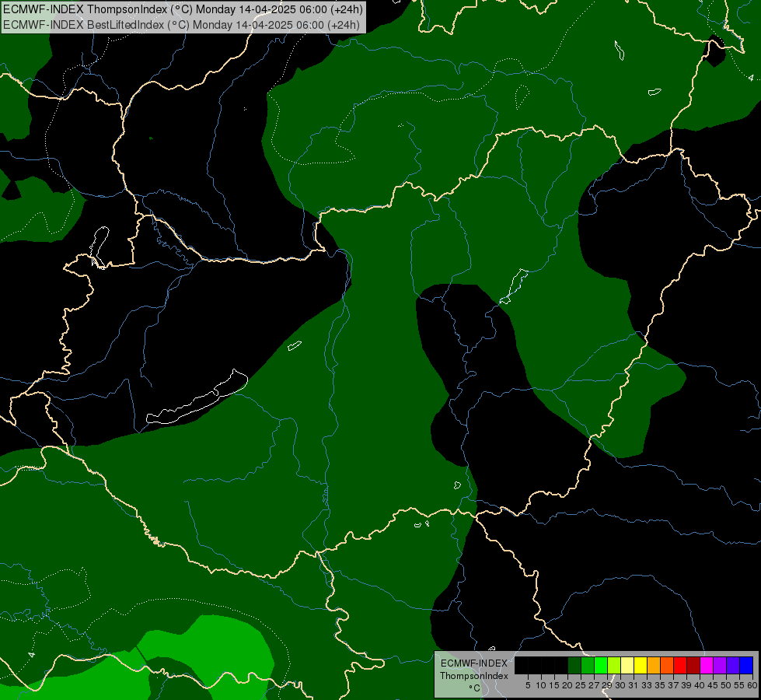Click the ECMWF-INDEX legend label
This screenshot has width=761, height=700.
pos(474,663)
